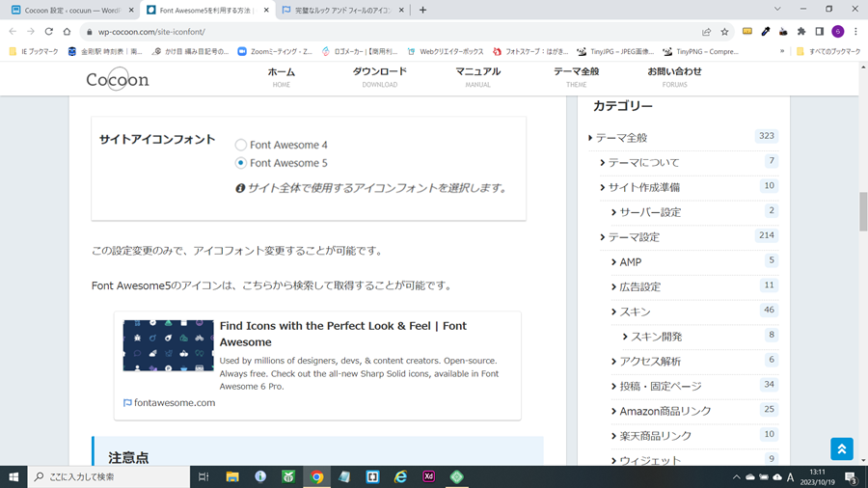Click the page vertical scrollbar thumb
Image resolution: width=868 pixels, height=488 pixels.
[x=863, y=210]
